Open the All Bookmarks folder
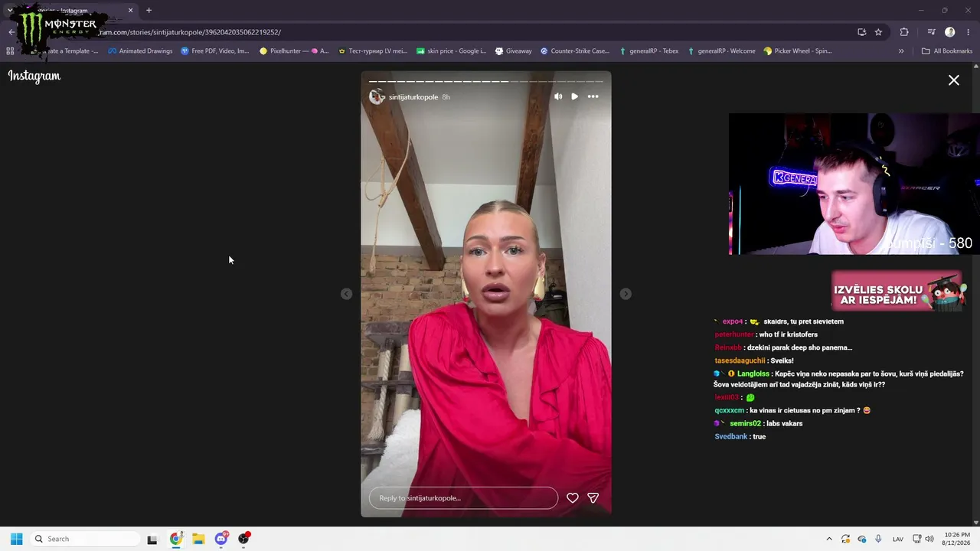 pyautogui.click(x=946, y=51)
